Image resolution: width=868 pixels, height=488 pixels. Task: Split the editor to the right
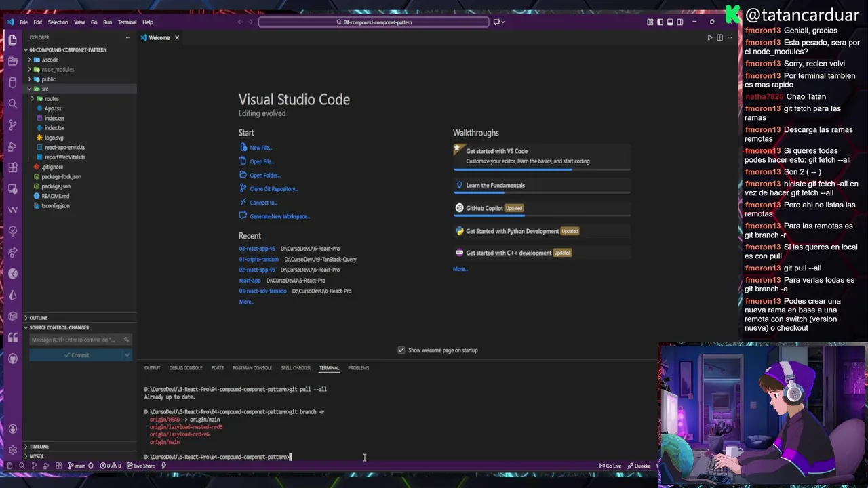click(x=720, y=37)
